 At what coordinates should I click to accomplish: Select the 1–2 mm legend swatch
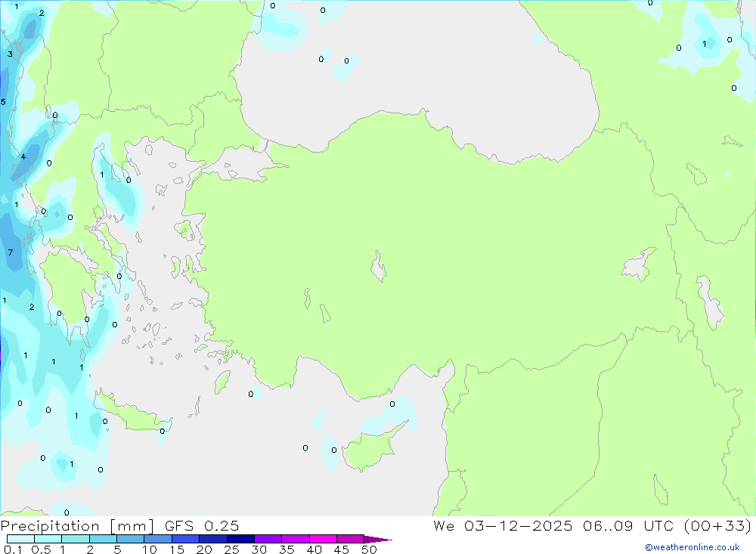75,539
